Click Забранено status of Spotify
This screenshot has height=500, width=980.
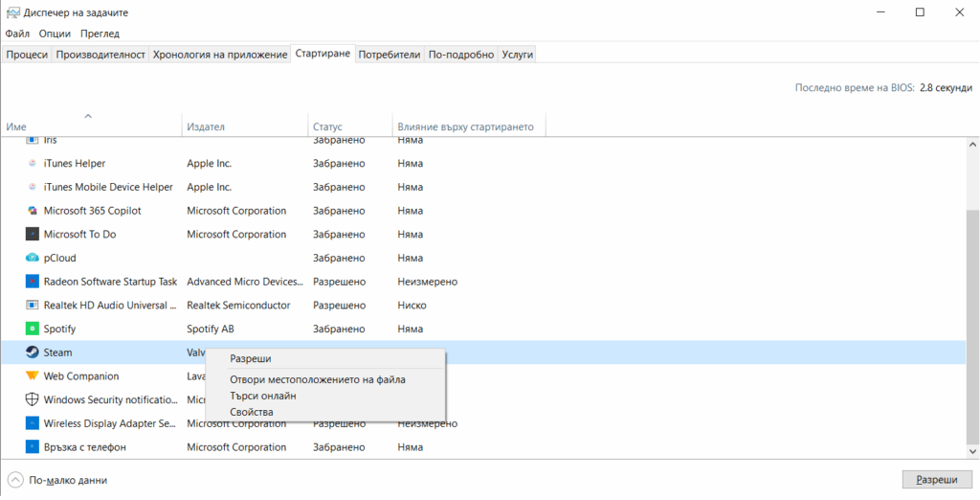[339, 329]
